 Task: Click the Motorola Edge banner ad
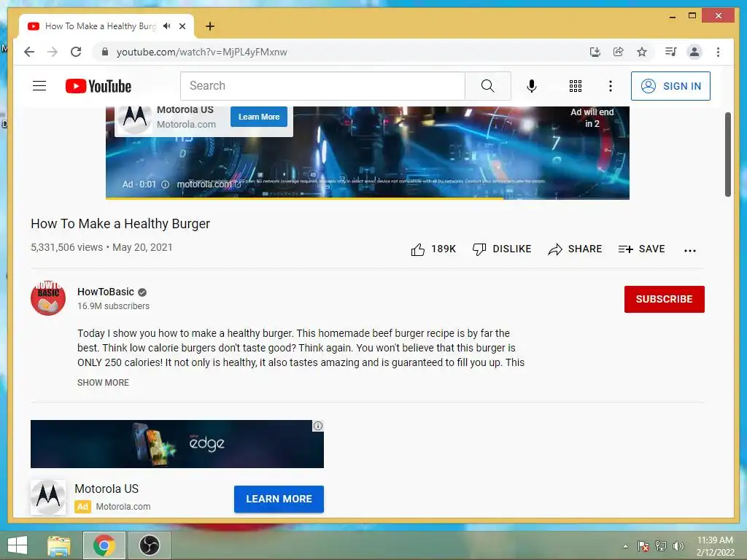point(177,444)
